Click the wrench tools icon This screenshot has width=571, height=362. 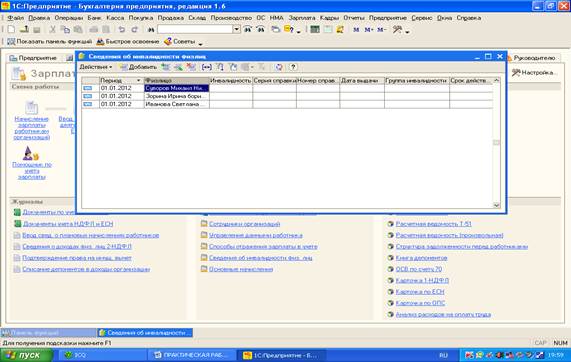pos(397,29)
